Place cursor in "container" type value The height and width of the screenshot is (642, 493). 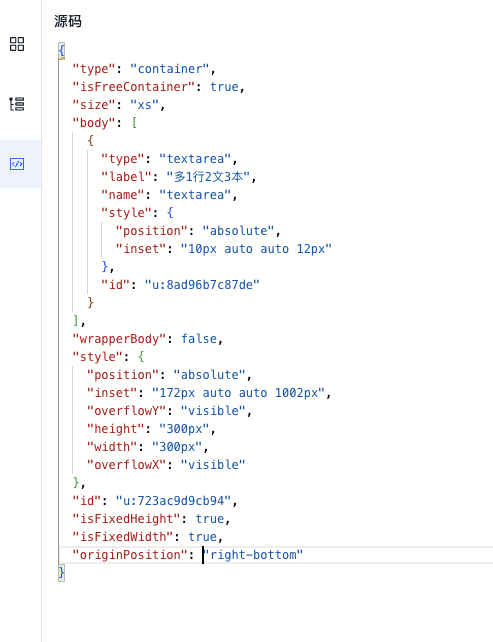pyautogui.click(x=170, y=69)
